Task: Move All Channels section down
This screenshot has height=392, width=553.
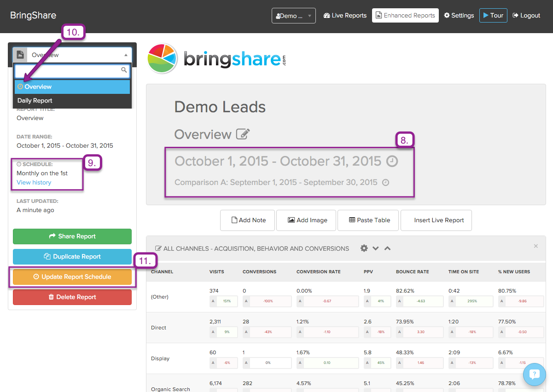Action: [x=376, y=248]
